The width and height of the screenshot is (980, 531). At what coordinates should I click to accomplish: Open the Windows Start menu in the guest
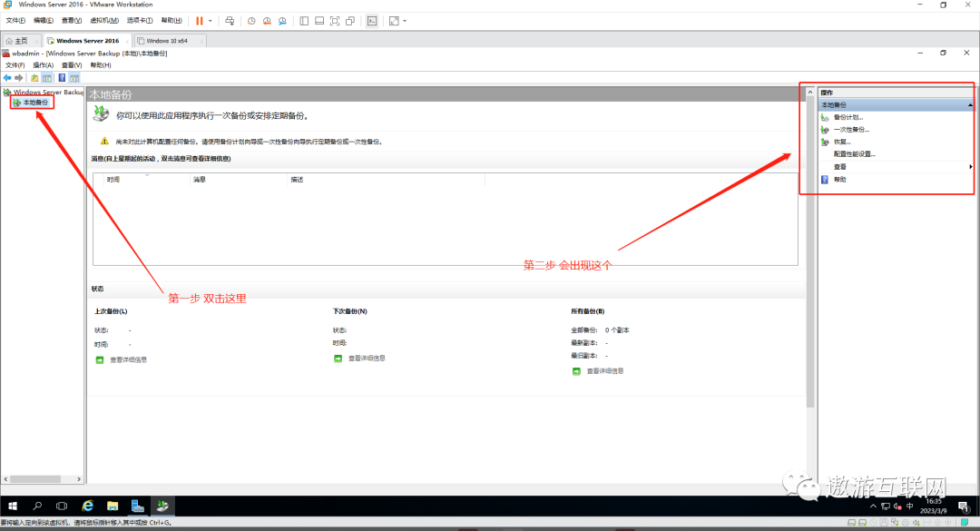(13, 506)
